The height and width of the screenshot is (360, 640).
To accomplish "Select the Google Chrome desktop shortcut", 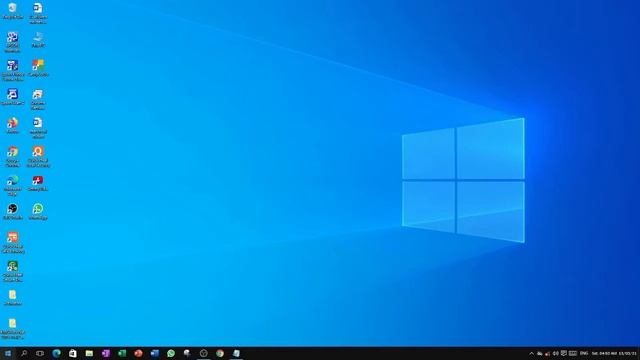I will point(13,157).
